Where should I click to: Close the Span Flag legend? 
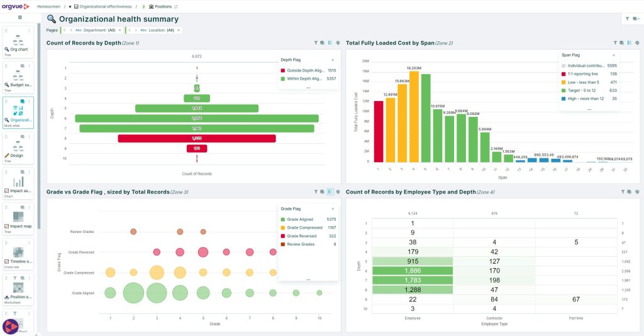click(x=614, y=55)
